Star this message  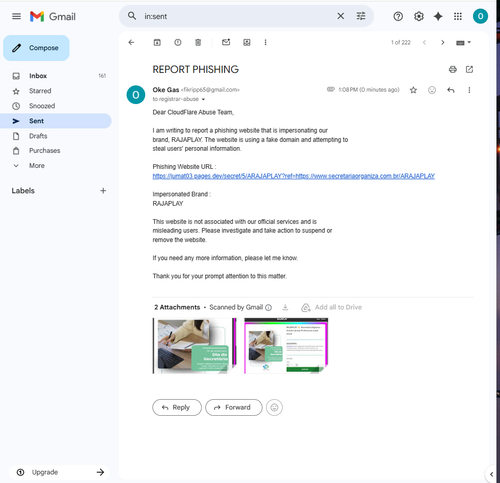tap(413, 90)
